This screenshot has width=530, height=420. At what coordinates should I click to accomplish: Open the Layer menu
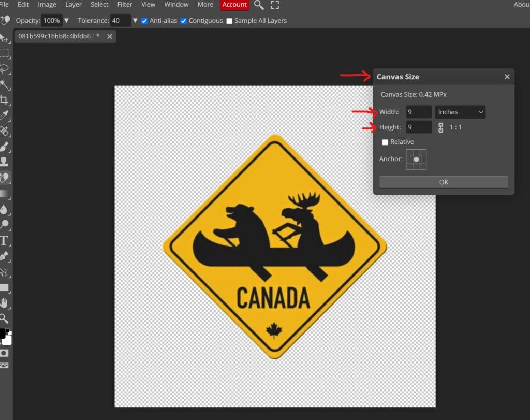tap(73, 4)
